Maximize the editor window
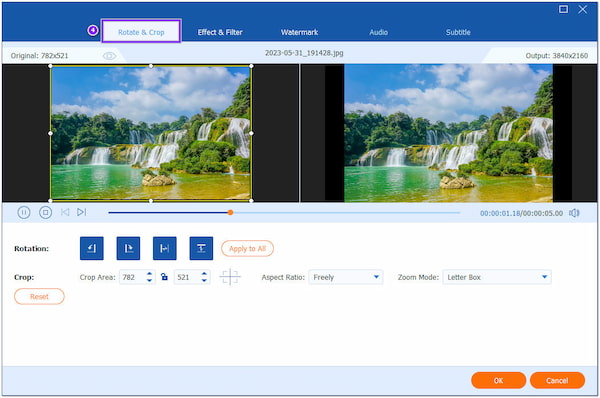The width and height of the screenshot is (600, 398). [x=563, y=9]
